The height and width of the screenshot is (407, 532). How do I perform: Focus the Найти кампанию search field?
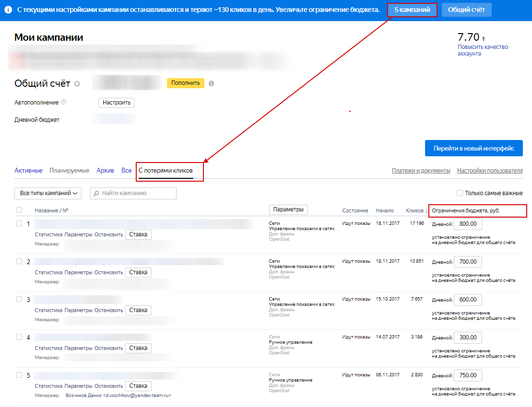pos(133,193)
